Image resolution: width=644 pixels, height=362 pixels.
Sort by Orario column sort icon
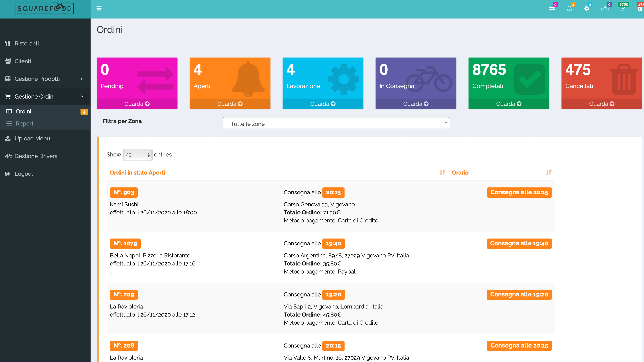549,172
